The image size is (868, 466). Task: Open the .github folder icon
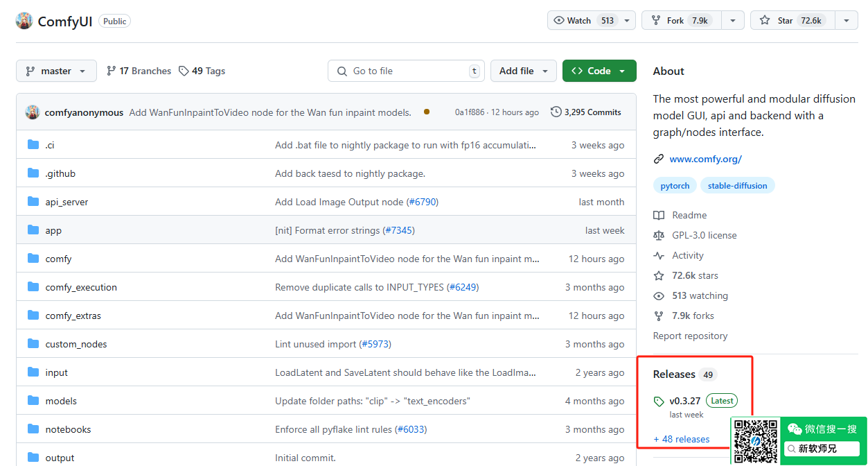(33, 173)
